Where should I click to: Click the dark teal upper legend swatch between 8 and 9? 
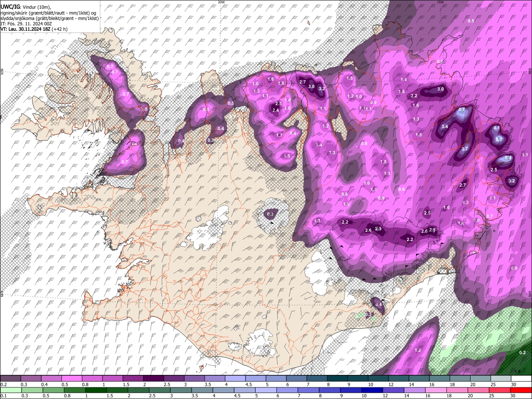337,379
